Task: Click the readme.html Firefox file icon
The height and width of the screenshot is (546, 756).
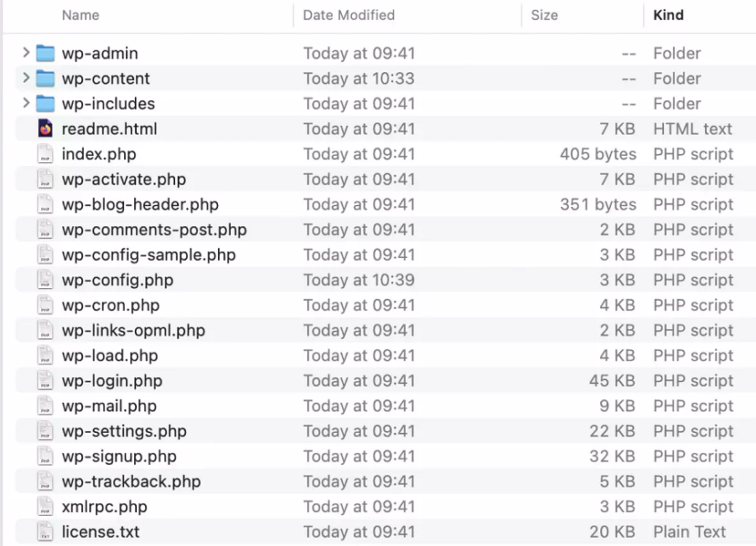Action: pos(46,129)
